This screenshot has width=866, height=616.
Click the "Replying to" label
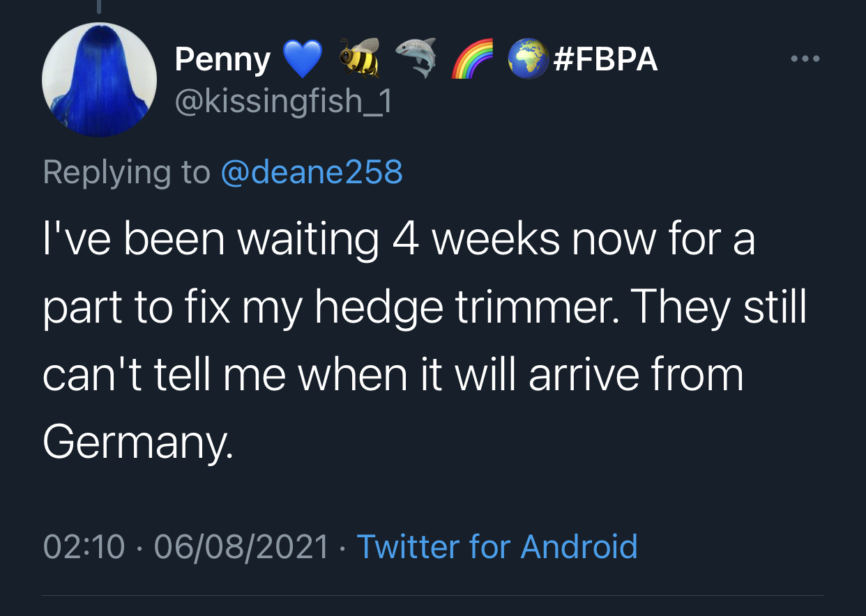click(126, 172)
